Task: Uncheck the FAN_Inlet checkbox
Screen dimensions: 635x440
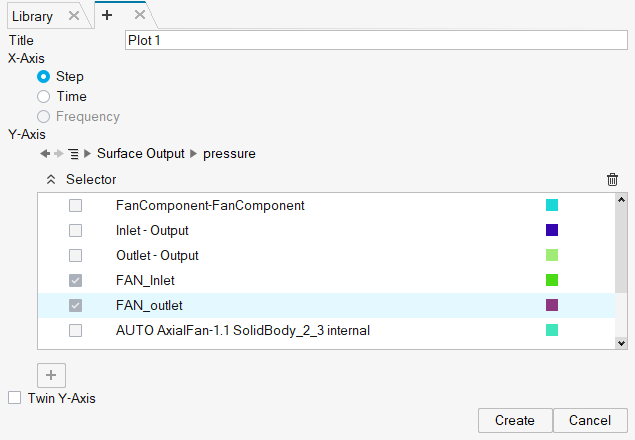Action: 75,280
